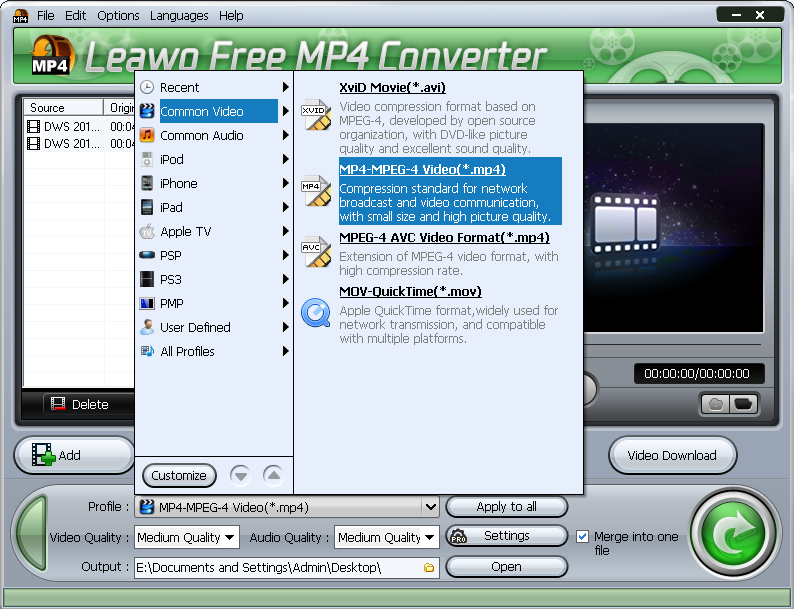Click the 00:00:00/00:00:00 timecode display
Image resolution: width=794 pixels, height=609 pixels.
698,374
